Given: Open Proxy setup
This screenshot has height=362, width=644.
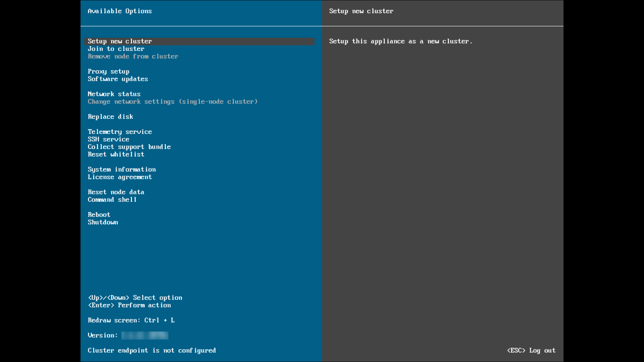Looking at the screenshot, I should [108, 71].
